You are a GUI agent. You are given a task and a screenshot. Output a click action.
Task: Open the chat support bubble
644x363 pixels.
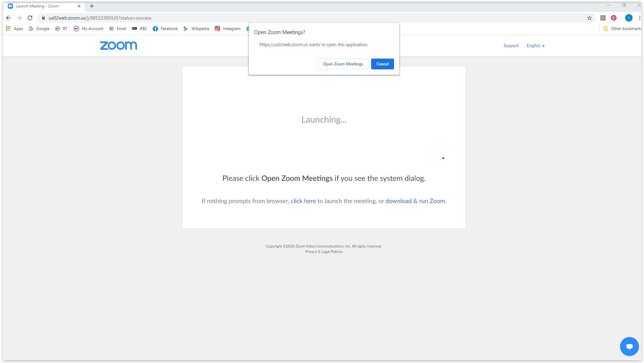pos(629,346)
